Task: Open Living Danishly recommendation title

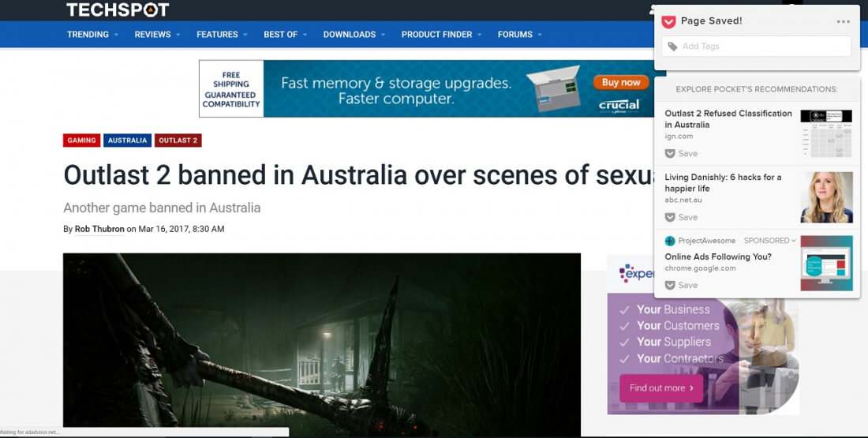Action: click(723, 183)
